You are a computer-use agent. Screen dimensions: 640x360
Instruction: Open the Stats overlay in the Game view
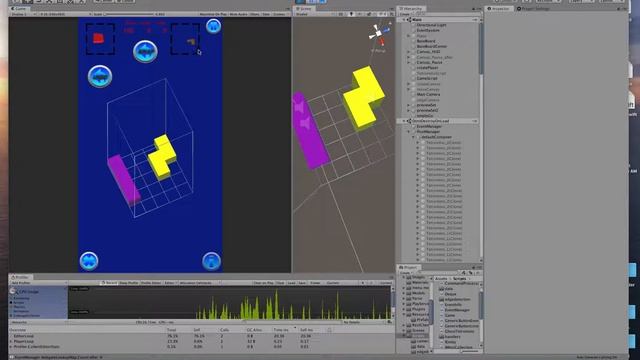coord(266,14)
